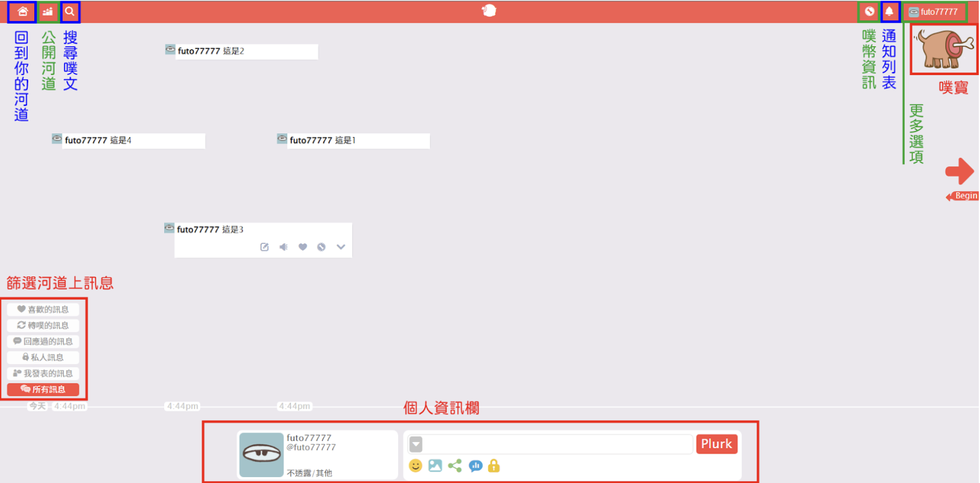
Task: Click avatar beside the 這是4 plurk
Action: [57, 139]
